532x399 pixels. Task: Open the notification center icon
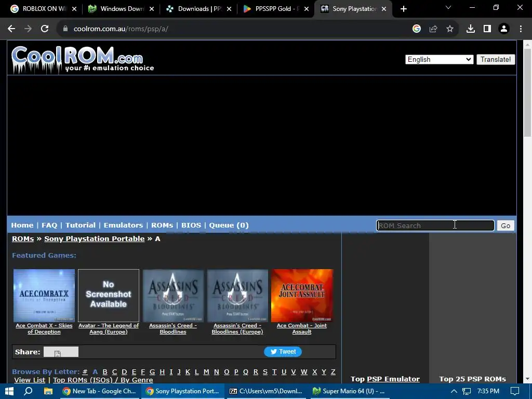coord(515,391)
